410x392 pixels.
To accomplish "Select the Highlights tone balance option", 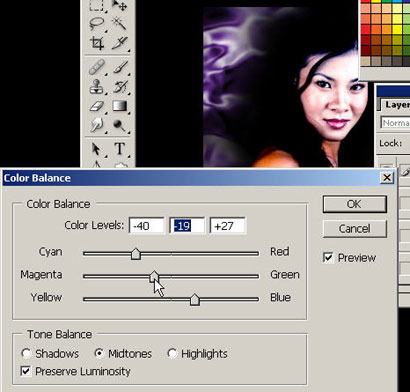I will 172,353.
